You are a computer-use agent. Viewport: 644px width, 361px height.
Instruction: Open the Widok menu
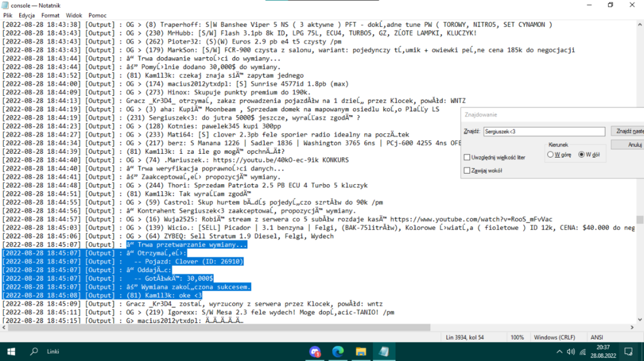coord(74,15)
